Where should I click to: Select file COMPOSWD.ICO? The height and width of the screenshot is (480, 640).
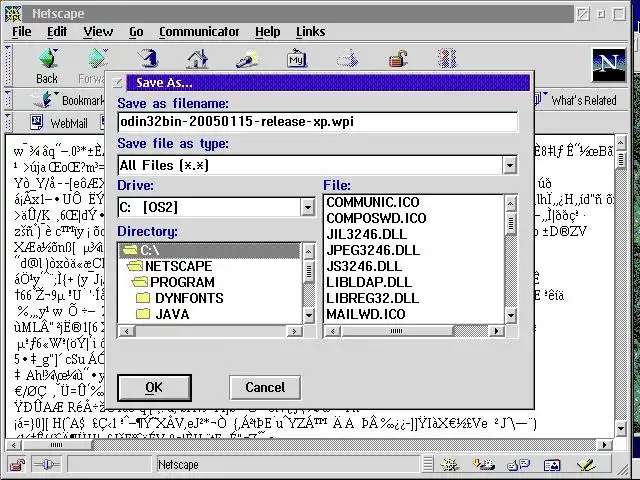(376, 218)
